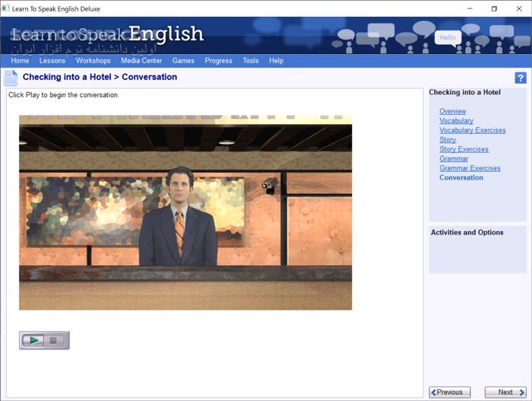The width and height of the screenshot is (532, 401).
Task: Open the Home menu
Action: point(20,61)
